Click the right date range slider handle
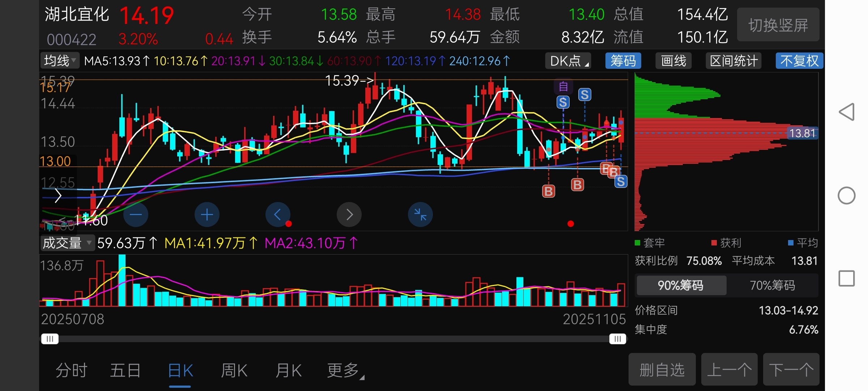Viewport: 868px width, 391px height. click(617, 339)
